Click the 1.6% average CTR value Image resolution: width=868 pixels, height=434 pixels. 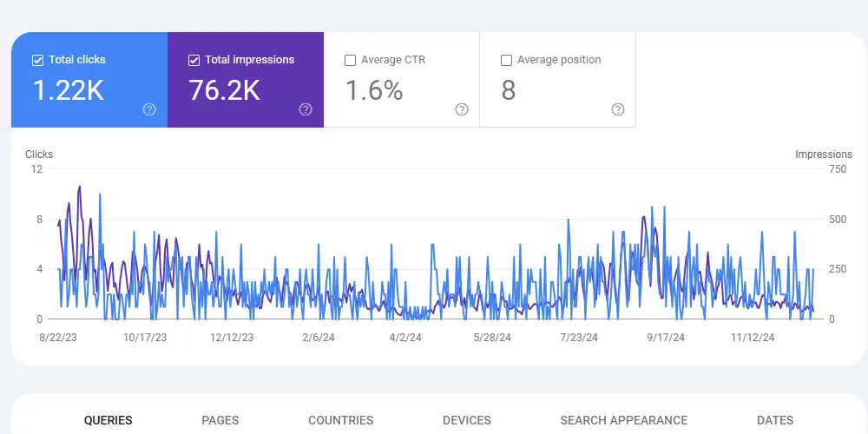click(x=374, y=90)
